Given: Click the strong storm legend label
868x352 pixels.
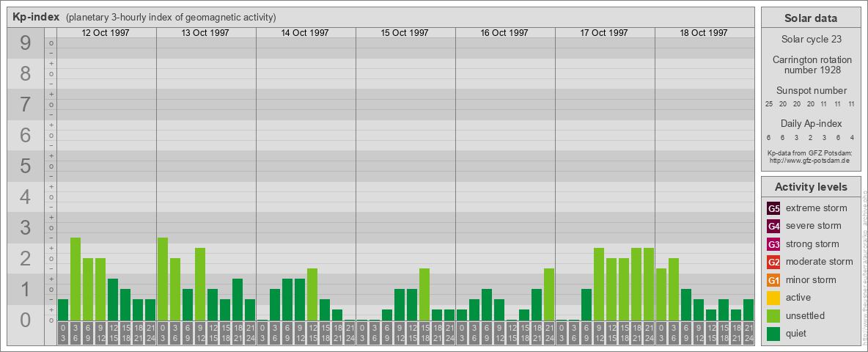Looking at the screenshot, I should pyautogui.click(x=812, y=244).
